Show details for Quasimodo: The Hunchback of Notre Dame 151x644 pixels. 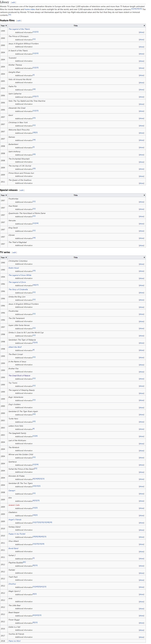coord(141,216)
